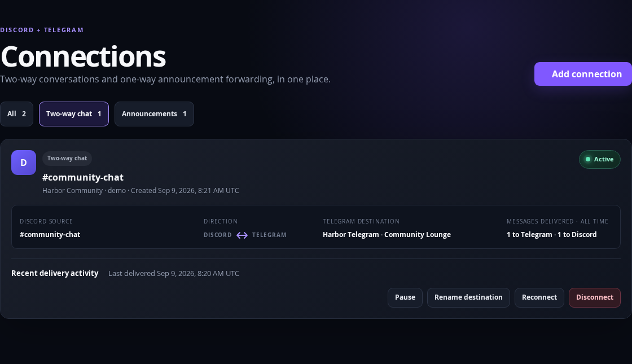Click the Active status badge

tap(599, 159)
